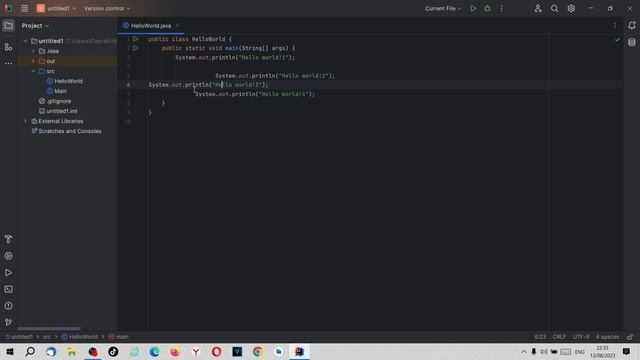Open the inspections checkmark widget
Screen dimensions: 640x360
(617, 40)
